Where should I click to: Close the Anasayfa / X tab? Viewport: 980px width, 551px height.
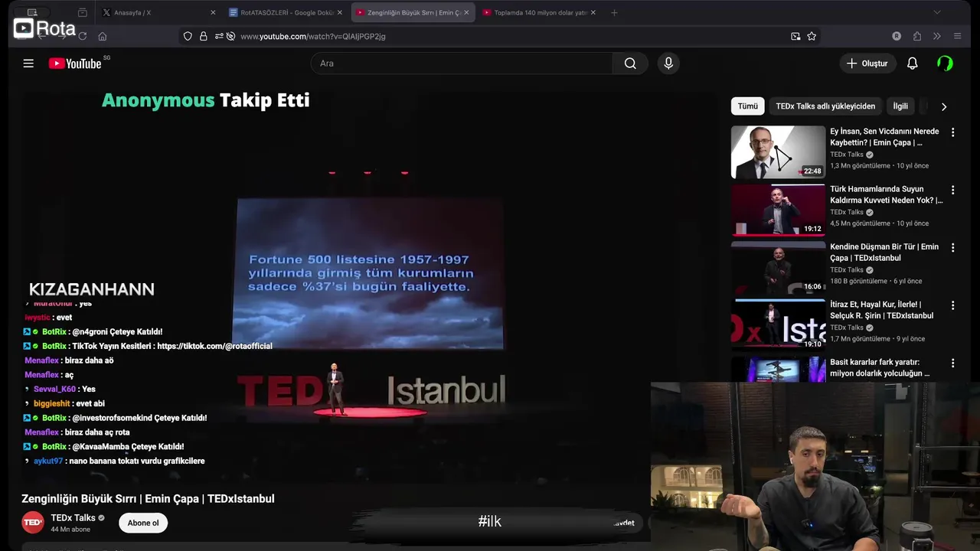pyautogui.click(x=213, y=12)
